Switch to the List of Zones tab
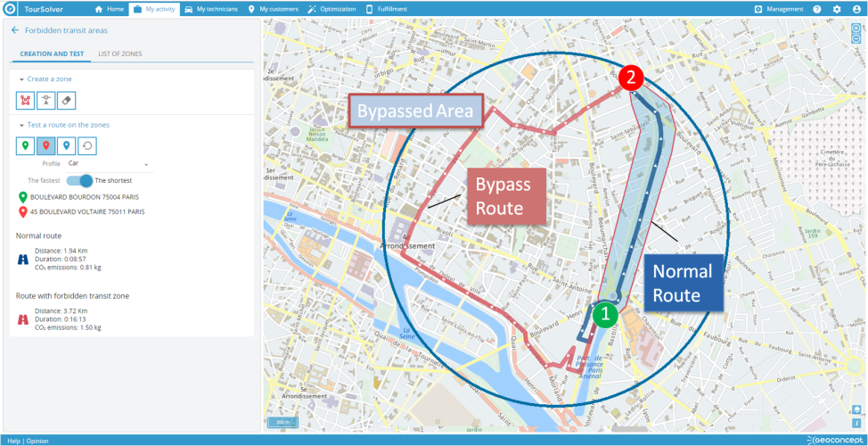 point(119,54)
